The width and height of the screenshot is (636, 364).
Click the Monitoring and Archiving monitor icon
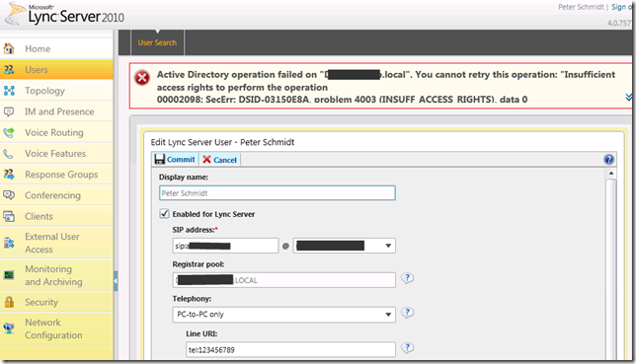9,275
